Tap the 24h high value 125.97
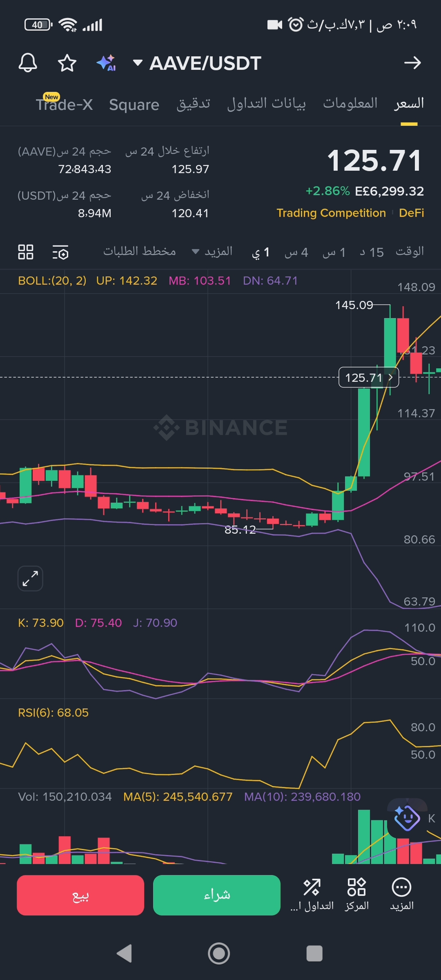 pos(190,169)
